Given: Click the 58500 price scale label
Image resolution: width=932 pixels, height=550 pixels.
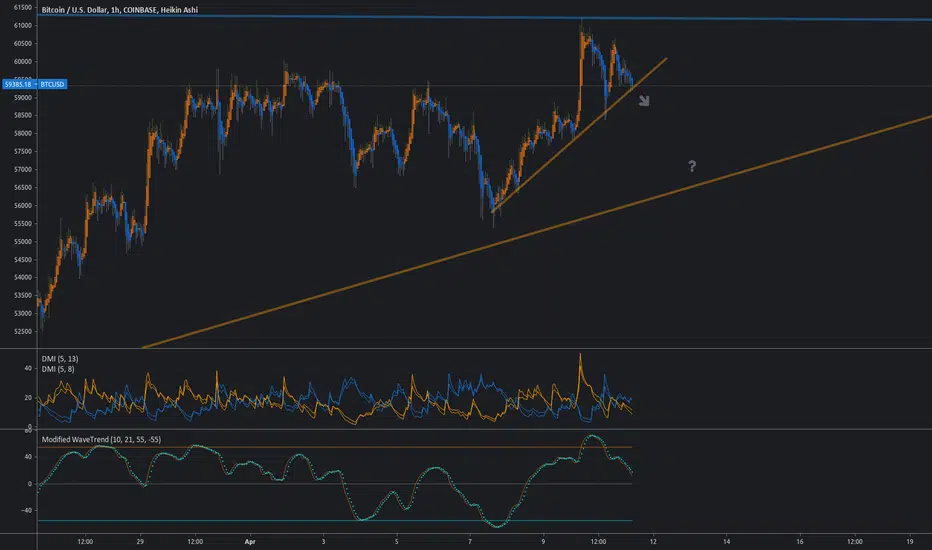Looking at the screenshot, I should 23,115.
